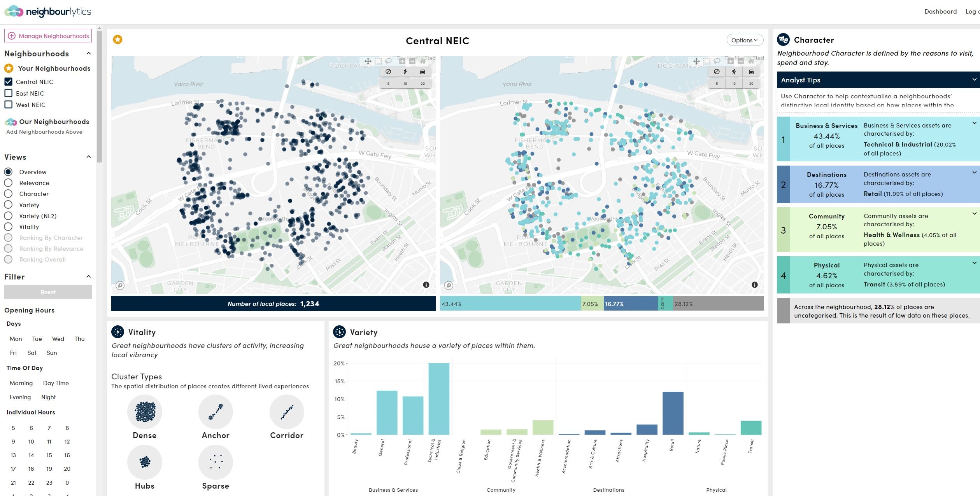Viewport: 980px width, 496px height.
Task: Activate the lasso select tool on the left map
Action: coord(388,61)
